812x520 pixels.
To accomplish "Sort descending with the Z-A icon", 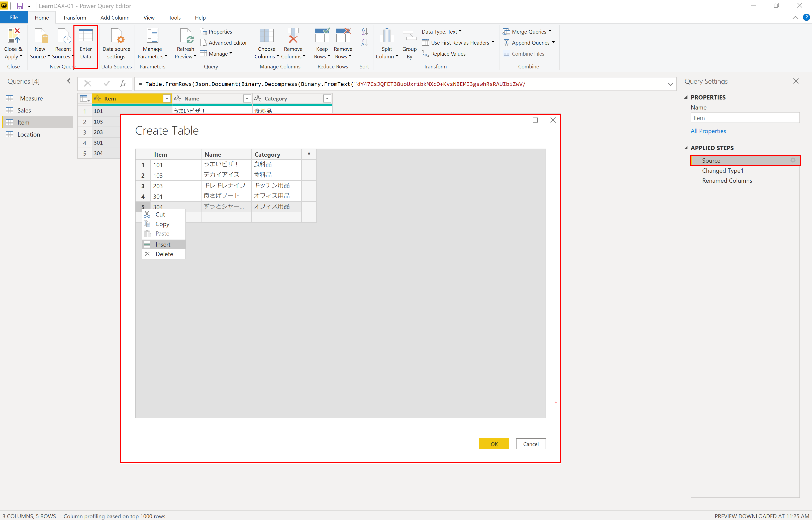I will tap(365, 43).
